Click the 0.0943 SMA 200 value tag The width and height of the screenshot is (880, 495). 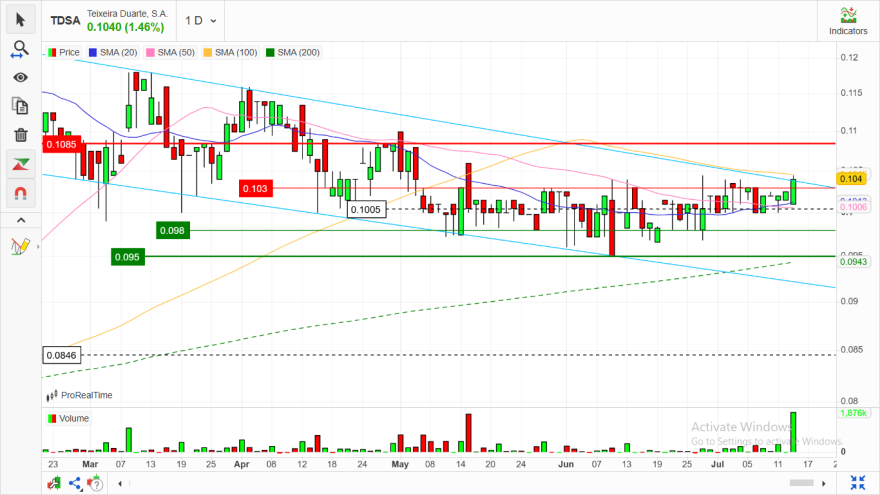[x=854, y=262]
